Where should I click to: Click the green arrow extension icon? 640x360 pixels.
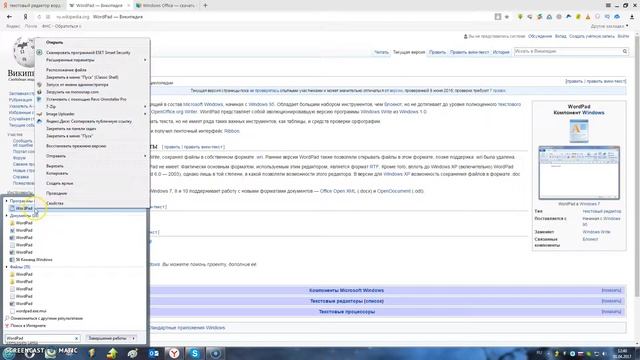520,17
